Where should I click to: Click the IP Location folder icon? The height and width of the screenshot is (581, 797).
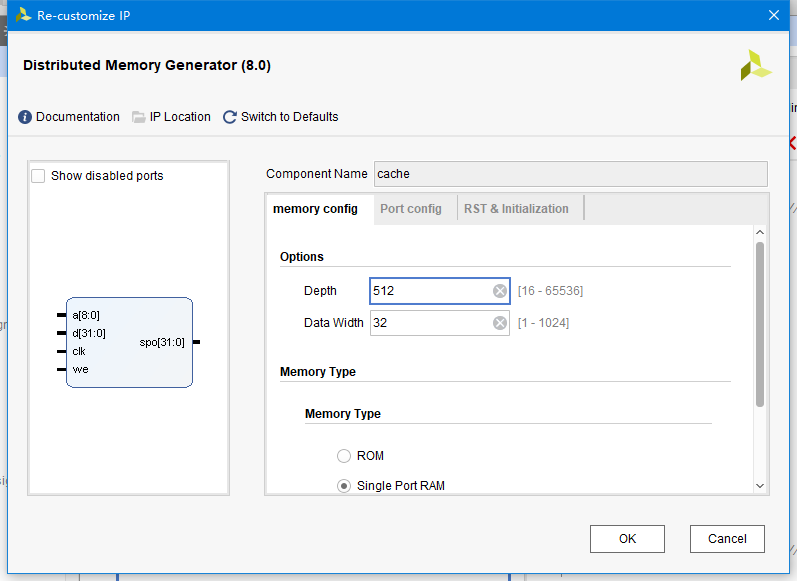pyautogui.click(x=139, y=117)
